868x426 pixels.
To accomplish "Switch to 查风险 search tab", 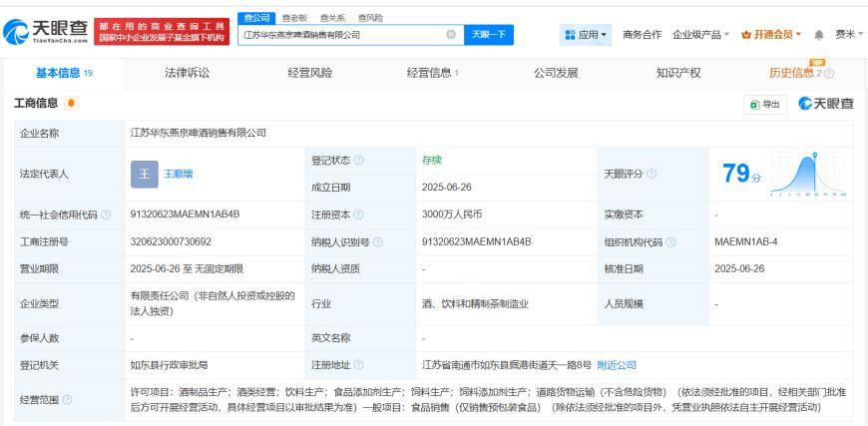I will point(370,18).
